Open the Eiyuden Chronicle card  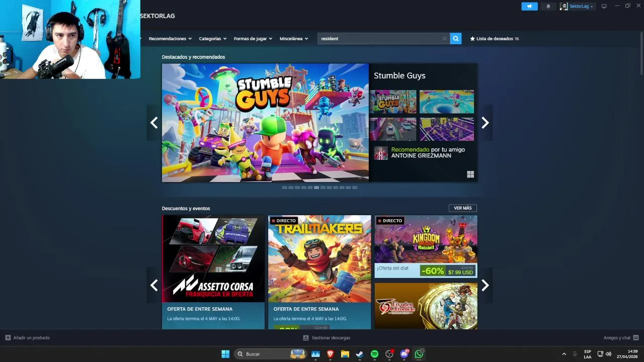[426, 306]
